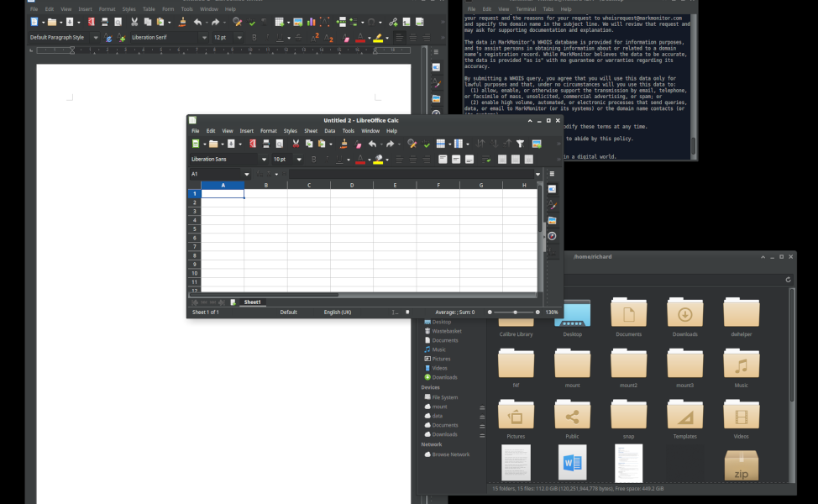Open the 12 pt size dropdown in Writer
818x504 pixels.
tap(239, 38)
